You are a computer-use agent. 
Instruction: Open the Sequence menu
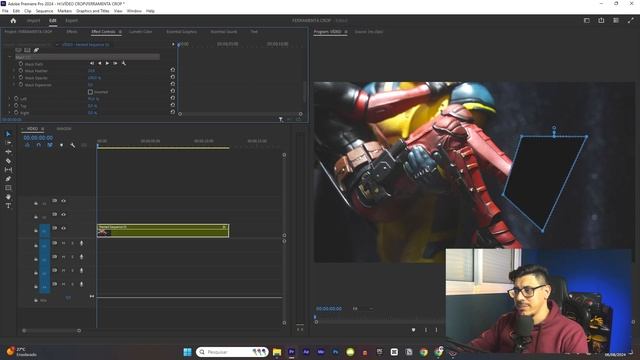pyautogui.click(x=44, y=11)
